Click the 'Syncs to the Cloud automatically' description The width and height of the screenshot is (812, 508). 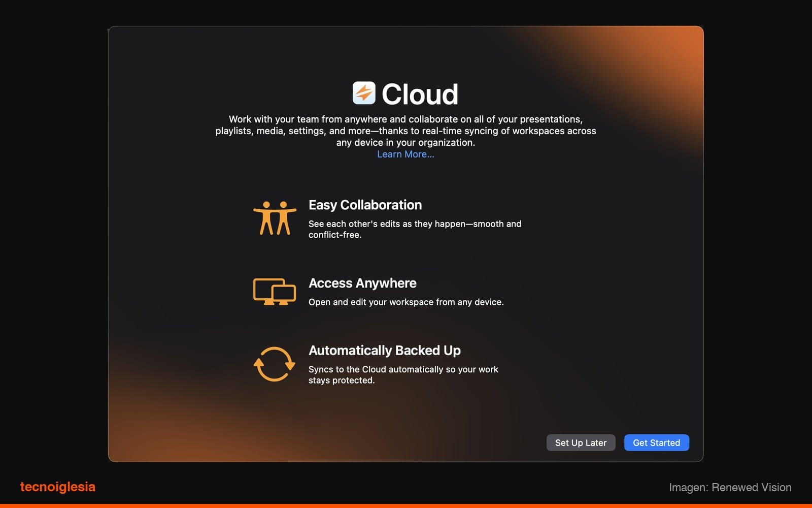click(x=403, y=375)
